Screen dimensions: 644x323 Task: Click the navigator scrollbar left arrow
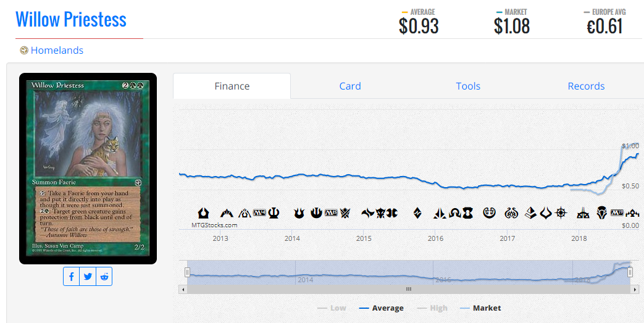click(x=183, y=289)
